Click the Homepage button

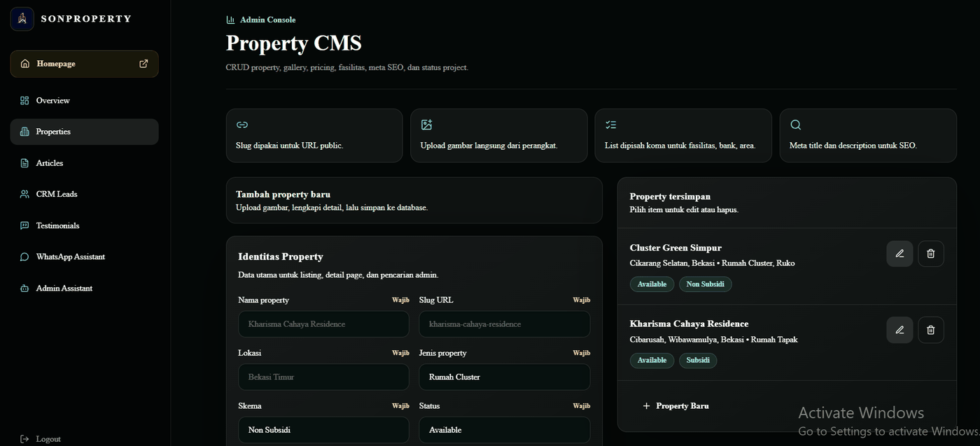coord(84,64)
